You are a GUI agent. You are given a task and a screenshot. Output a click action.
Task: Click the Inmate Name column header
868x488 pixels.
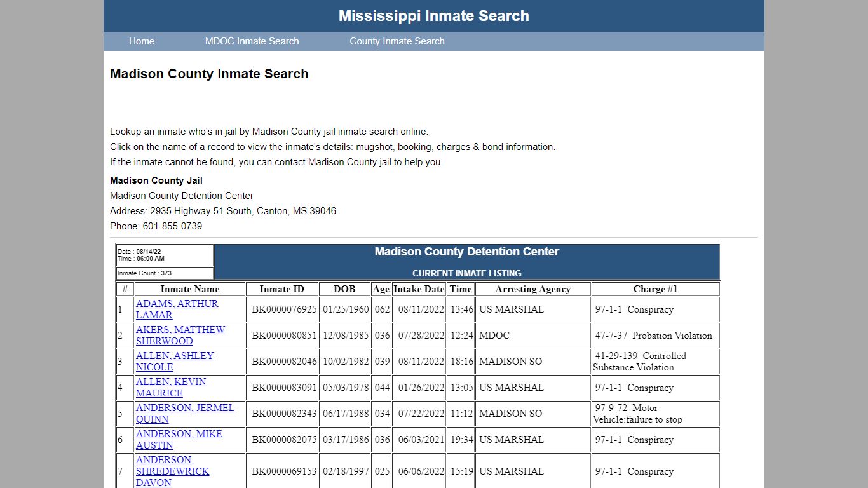tap(190, 289)
